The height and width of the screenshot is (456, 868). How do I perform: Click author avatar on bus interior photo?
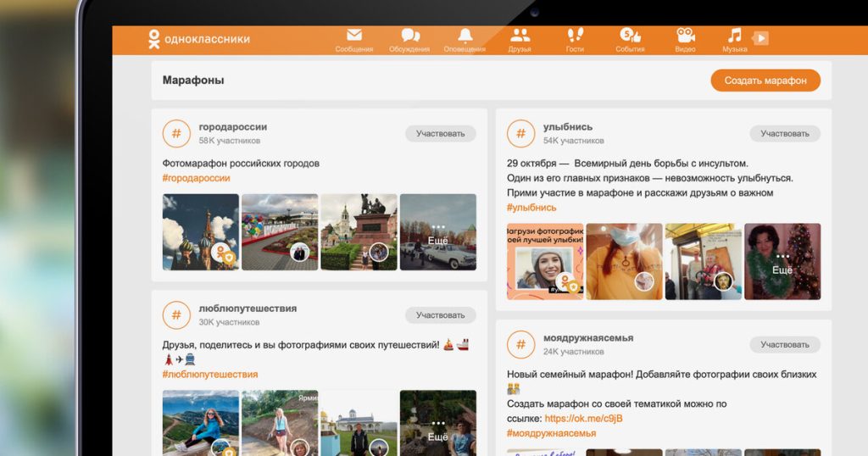723,282
